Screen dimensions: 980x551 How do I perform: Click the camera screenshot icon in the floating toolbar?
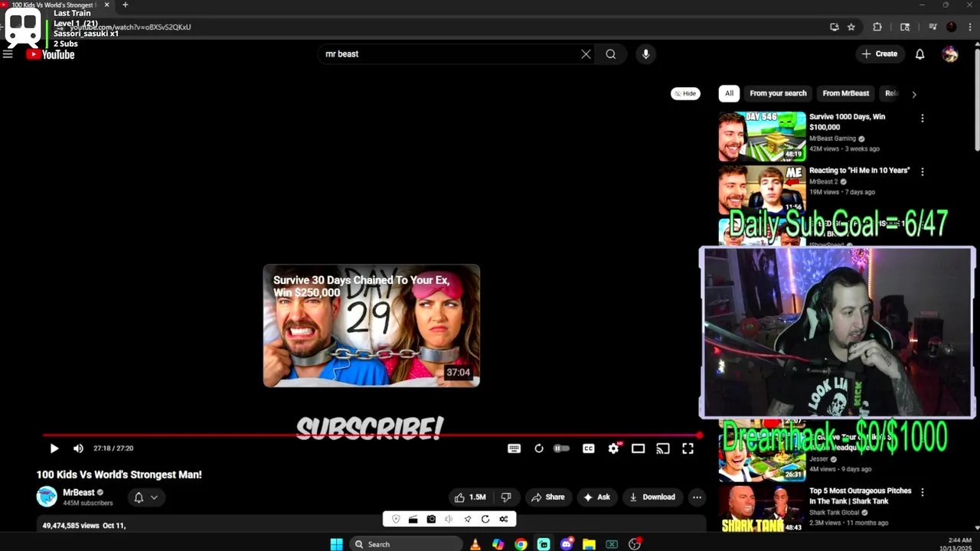click(431, 519)
